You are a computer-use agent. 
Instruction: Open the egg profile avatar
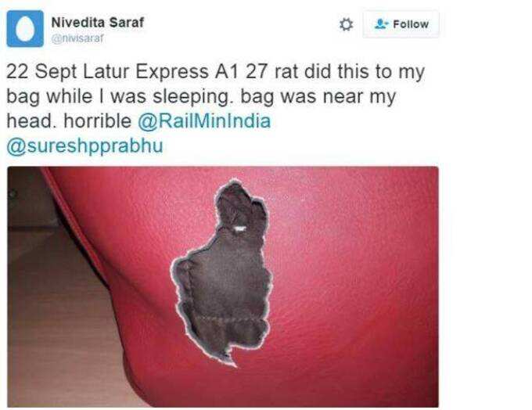coord(25,28)
